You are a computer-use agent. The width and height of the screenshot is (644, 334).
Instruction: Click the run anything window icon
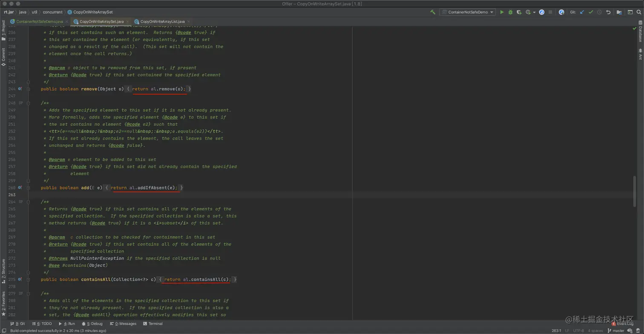point(630,12)
